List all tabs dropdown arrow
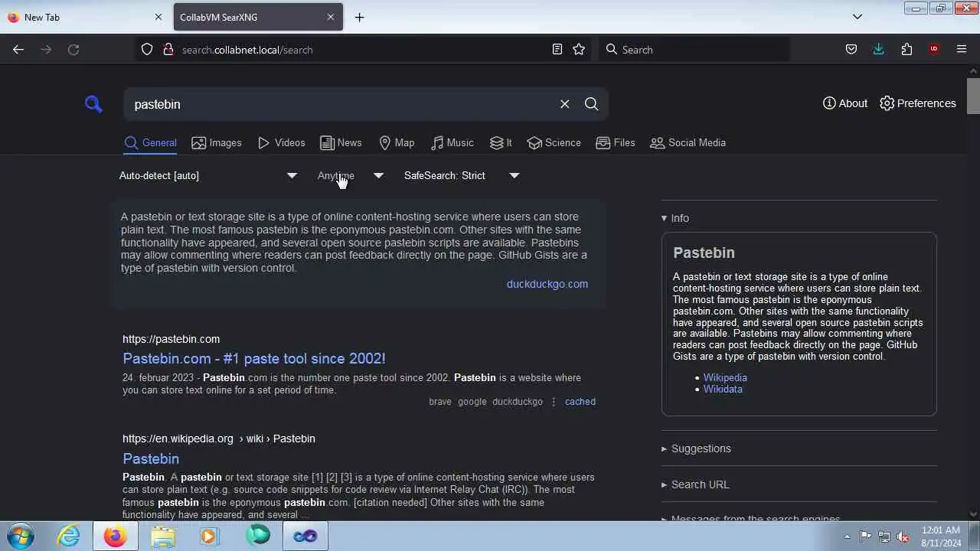This screenshot has height=551, width=980. (857, 17)
